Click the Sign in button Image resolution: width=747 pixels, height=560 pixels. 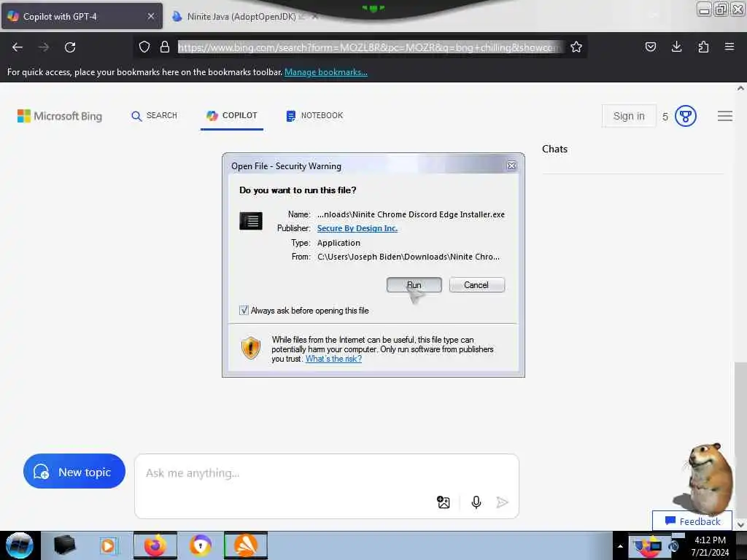coord(629,116)
